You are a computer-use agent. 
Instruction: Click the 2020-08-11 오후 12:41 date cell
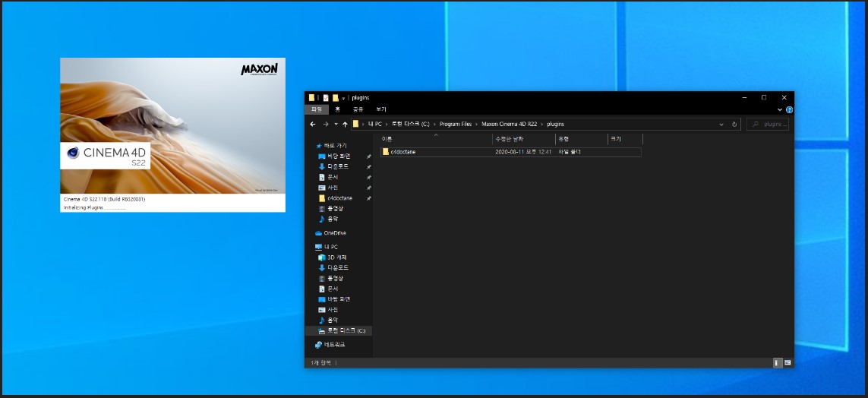tap(523, 152)
